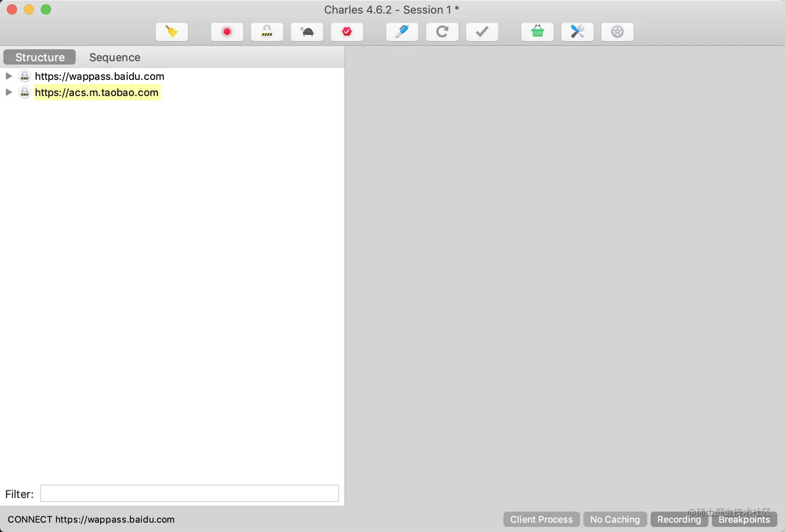Open the green basket purchase icon
The width and height of the screenshot is (785, 532).
point(537,32)
